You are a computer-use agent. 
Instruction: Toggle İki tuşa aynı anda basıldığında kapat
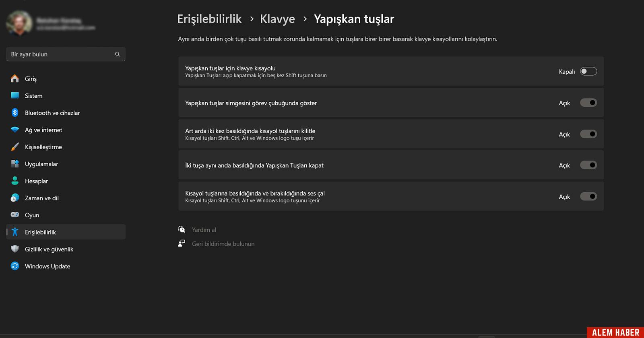[588, 165]
